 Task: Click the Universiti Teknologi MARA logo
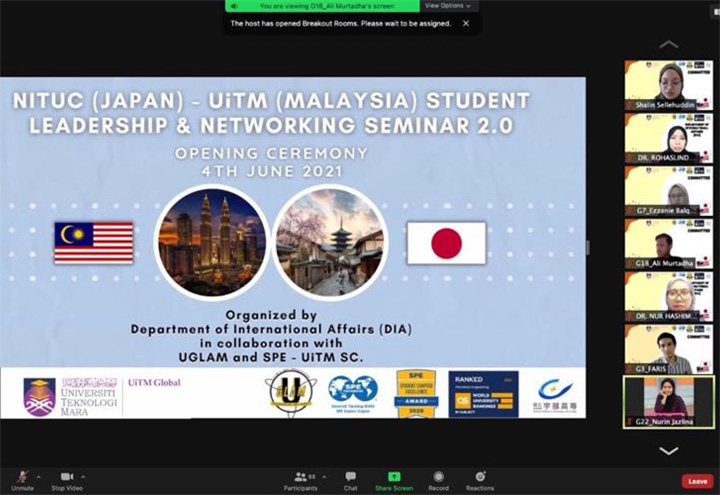[71, 396]
